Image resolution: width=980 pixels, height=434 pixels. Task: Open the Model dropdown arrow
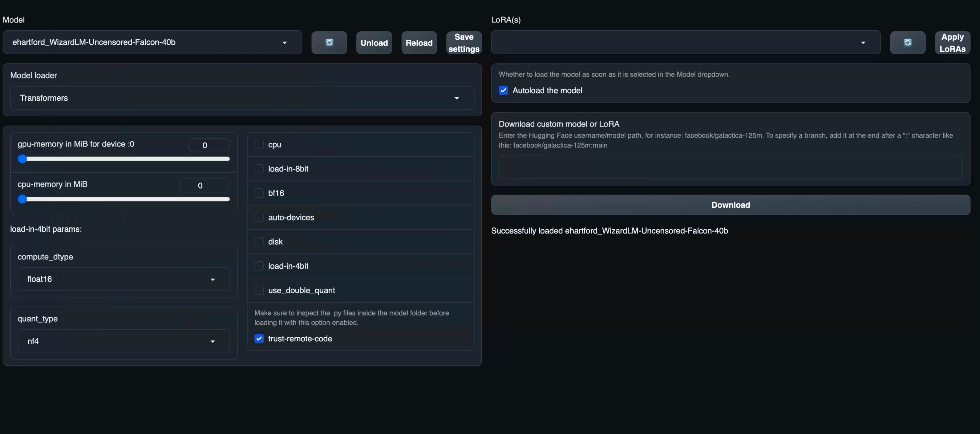pyautogui.click(x=285, y=42)
